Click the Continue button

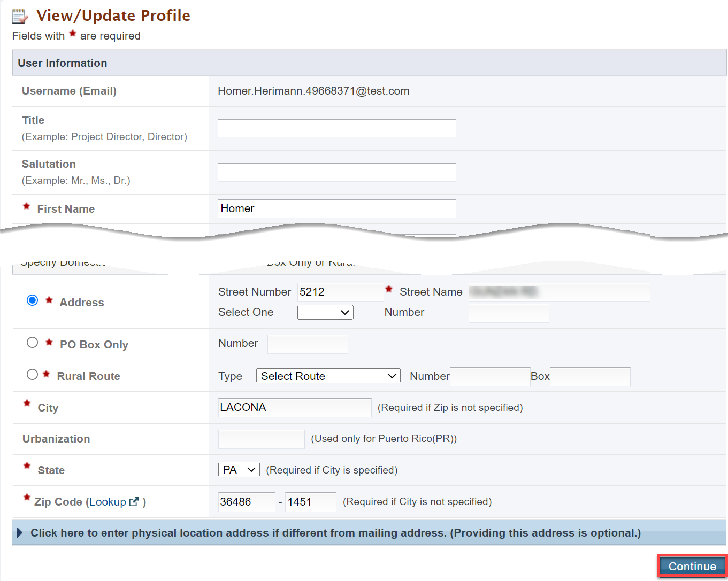(x=692, y=567)
